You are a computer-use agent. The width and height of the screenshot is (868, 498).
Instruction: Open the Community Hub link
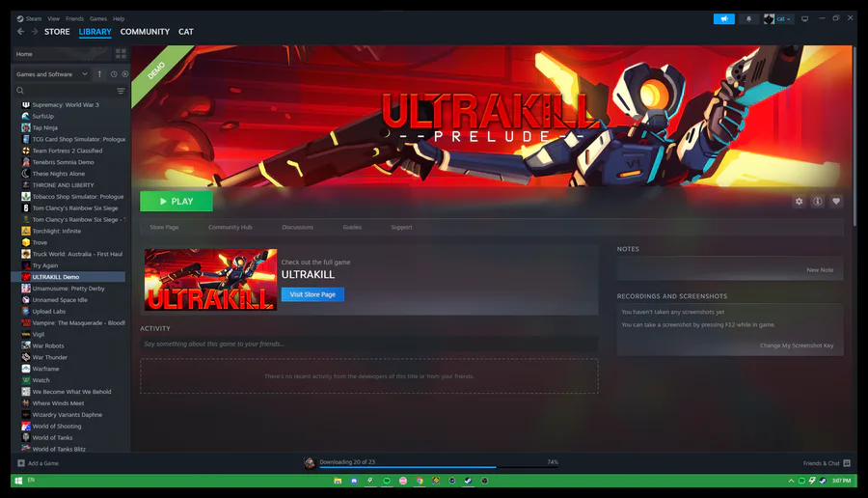point(230,227)
